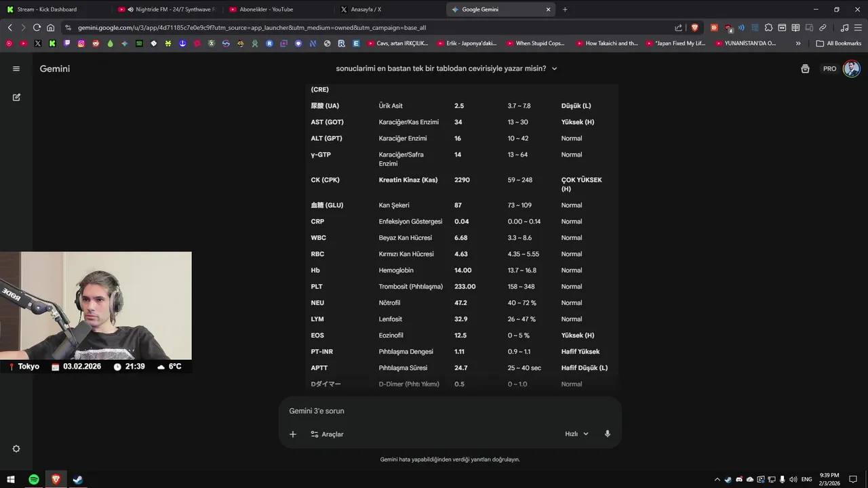Open a new browser tab
The image size is (868, 488).
pos(565,9)
